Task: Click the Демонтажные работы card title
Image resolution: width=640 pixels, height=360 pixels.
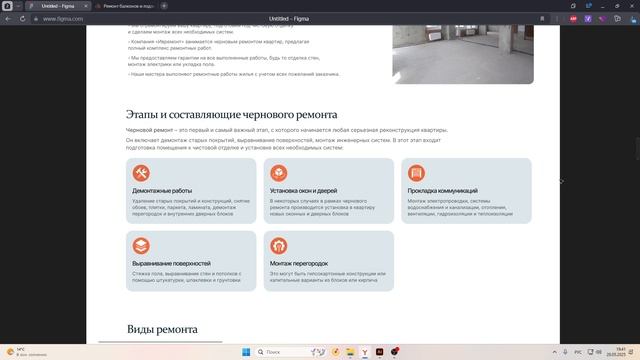Action: pos(162,191)
